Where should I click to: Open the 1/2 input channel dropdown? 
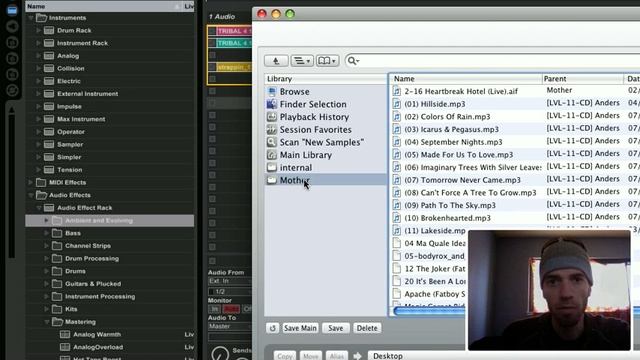[230, 291]
